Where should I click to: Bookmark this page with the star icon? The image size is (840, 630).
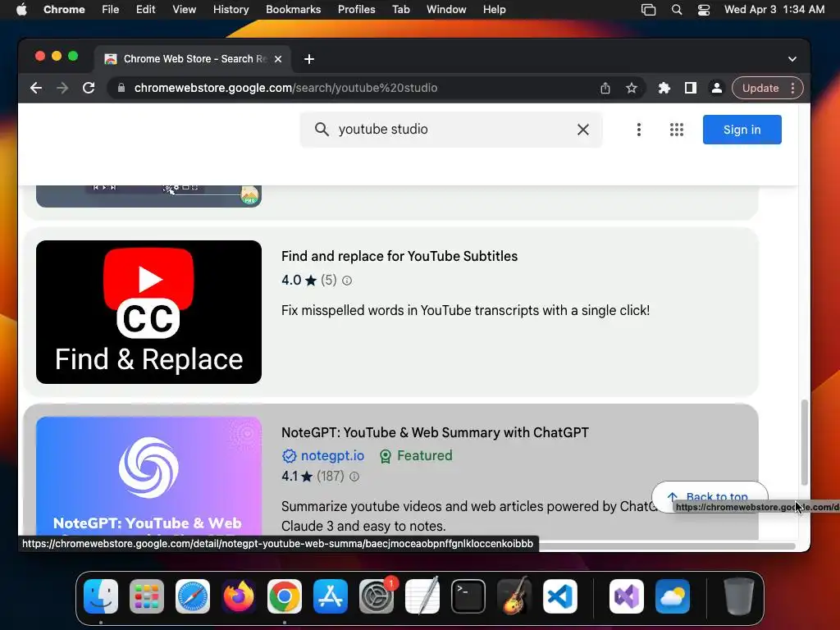(x=632, y=88)
